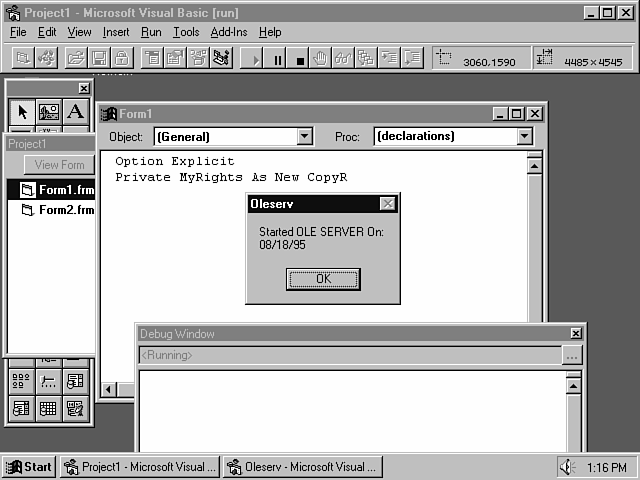
Task: Click the Start (run) toolbar button
Action: coord(256,59)
